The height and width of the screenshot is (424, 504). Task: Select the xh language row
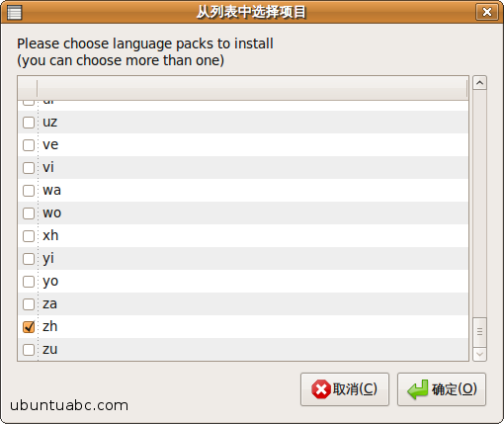[x=243, y=236]
